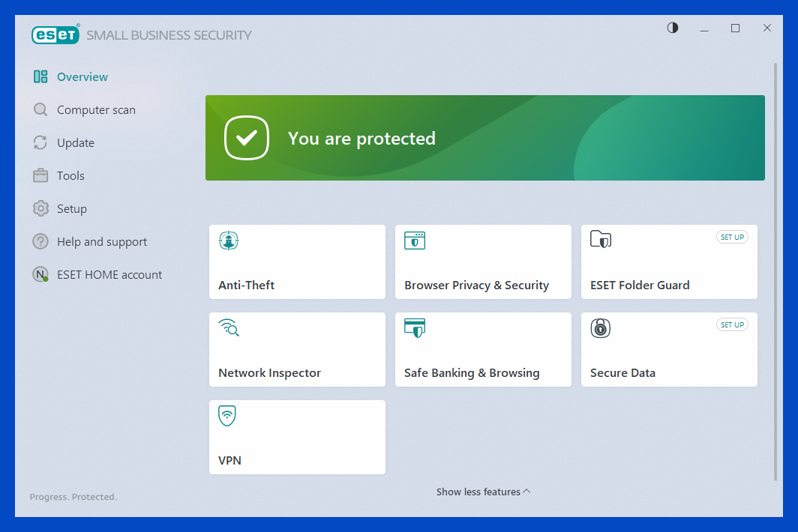Screen dimensions: 798x532
Task: Click the Safe Banking card-shield icon
Action: click(x=415, y=328)
